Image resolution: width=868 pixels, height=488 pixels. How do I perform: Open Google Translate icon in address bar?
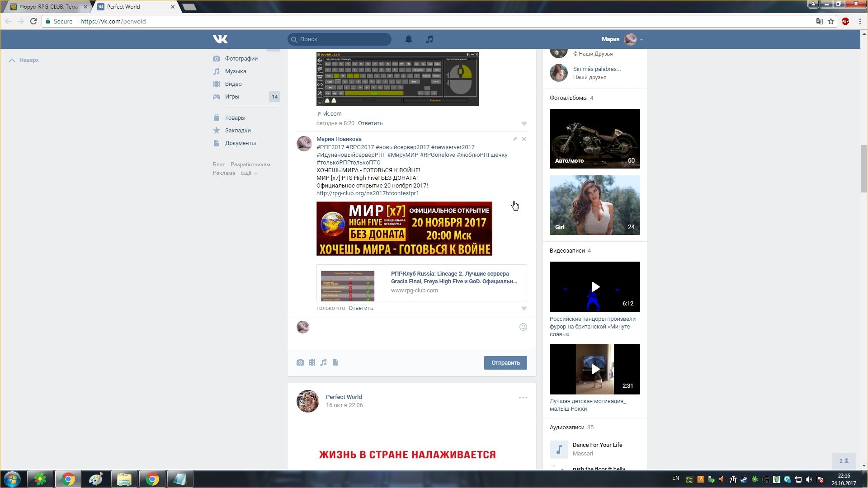point(819,21)
